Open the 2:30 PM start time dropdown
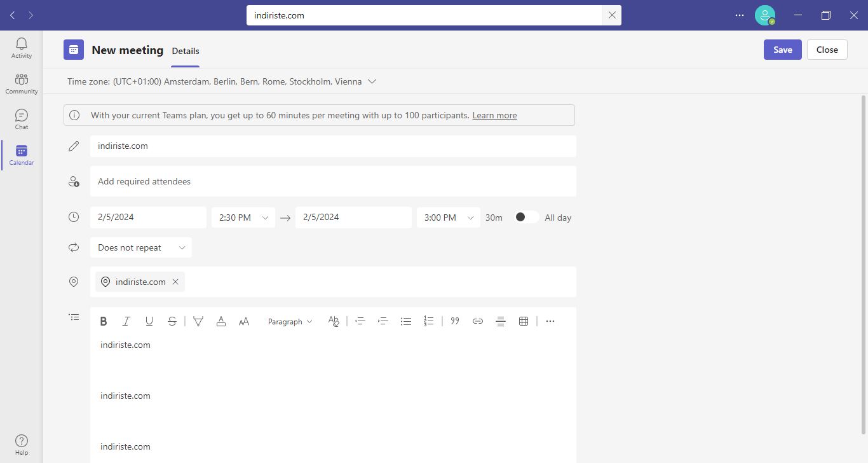The height and width of the screenshot is (463, 868). pos(243,218)
